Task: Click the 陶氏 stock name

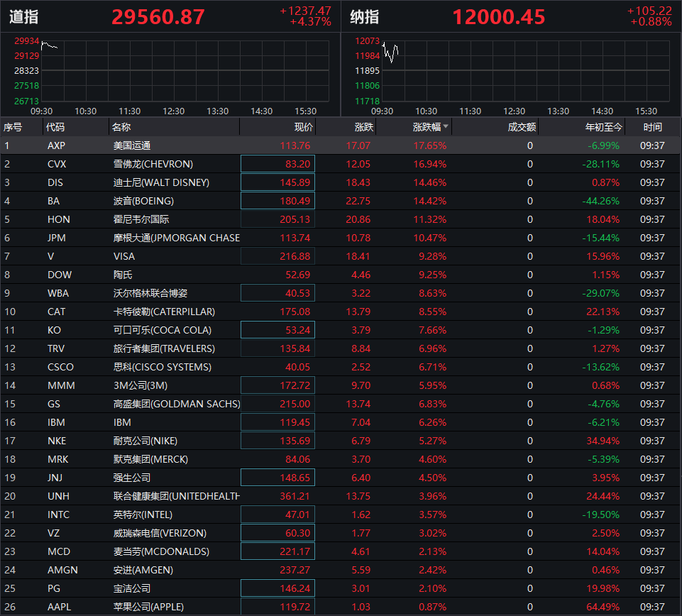Action: click(123, 275)
